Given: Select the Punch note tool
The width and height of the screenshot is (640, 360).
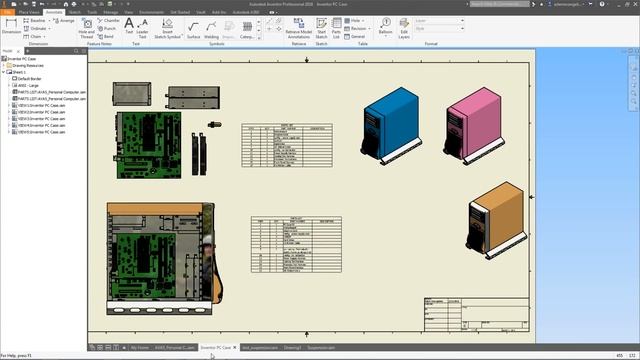Looking at the screenshot, I should (107, 29).
